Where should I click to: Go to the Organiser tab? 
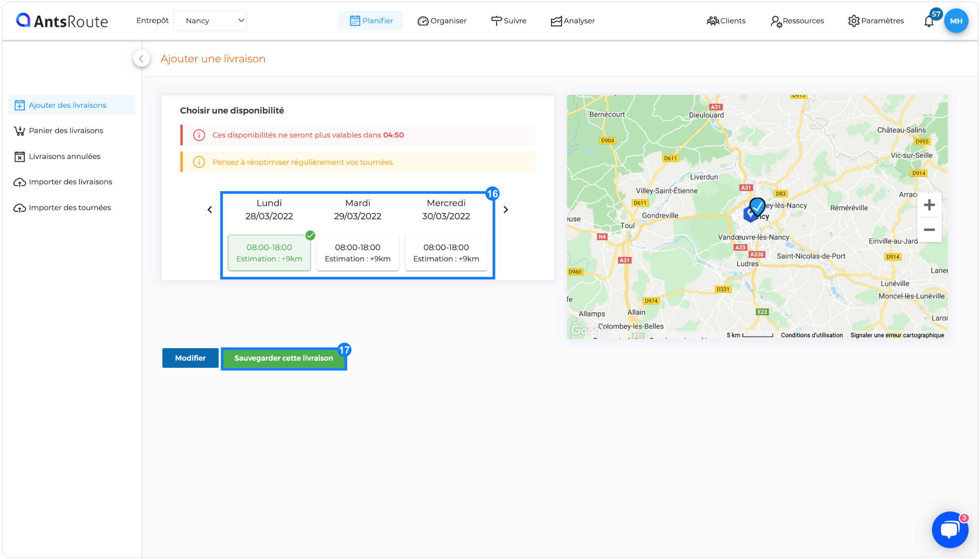click(x=442, y=21)
